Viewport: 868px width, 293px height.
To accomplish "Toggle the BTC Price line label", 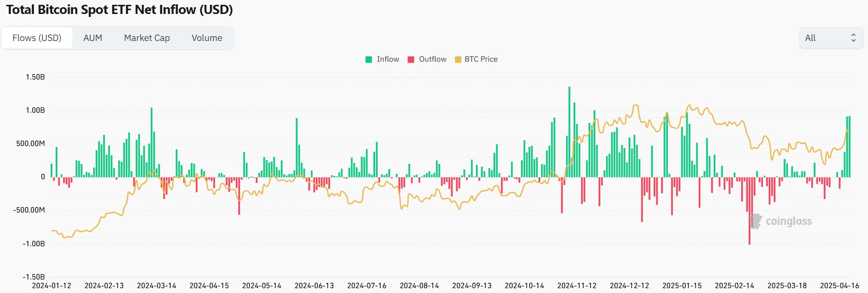I will coord(481,59).
